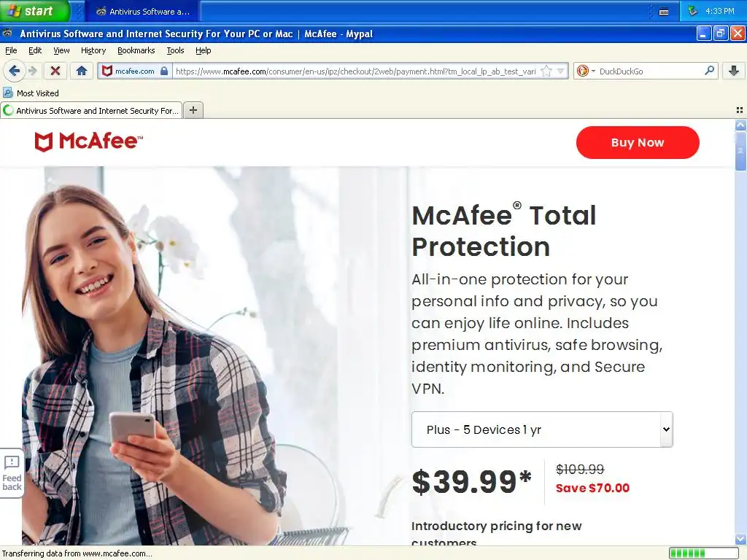
Task: Stop page loading with red X
Action: pos(55,71)
